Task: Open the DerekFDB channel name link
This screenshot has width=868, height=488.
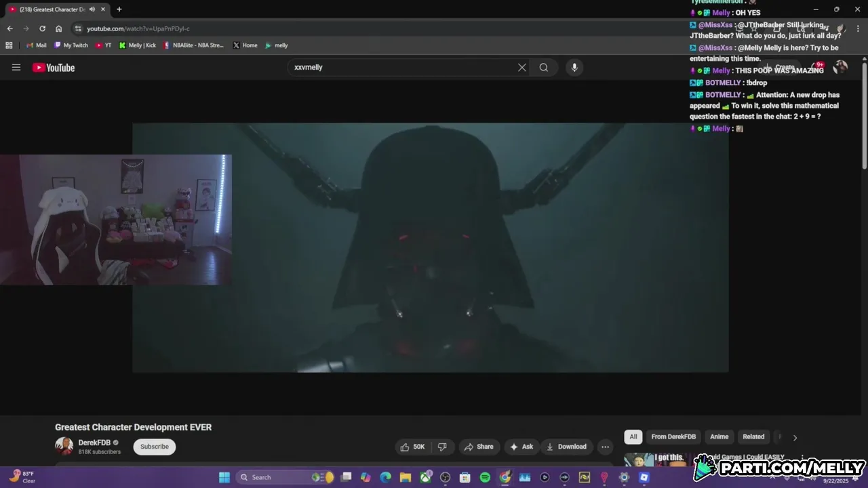Action: point(94,443)
